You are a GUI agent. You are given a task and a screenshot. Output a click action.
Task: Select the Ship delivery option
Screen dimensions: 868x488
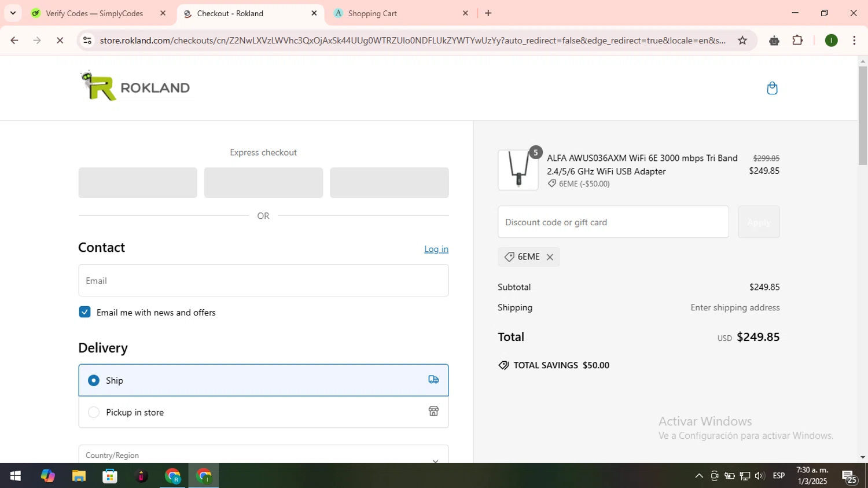point(263,380)
